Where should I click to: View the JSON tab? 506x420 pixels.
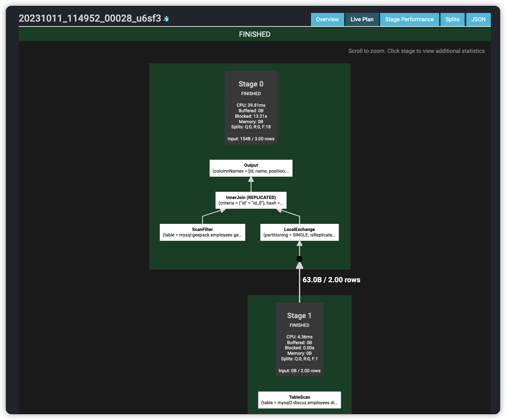tap(478, 19)
